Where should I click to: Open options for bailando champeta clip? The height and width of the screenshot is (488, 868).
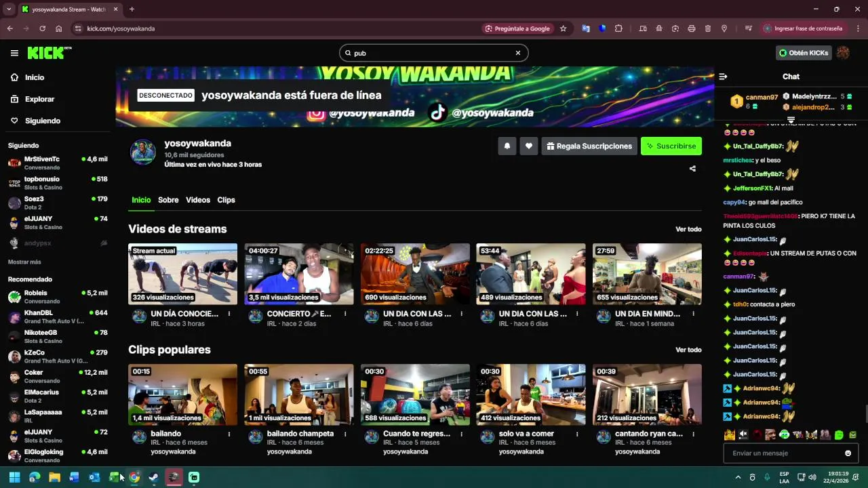[x=345, y=434]
